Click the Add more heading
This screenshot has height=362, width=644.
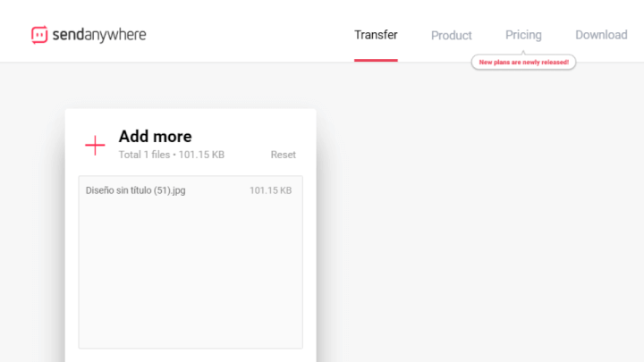(x=155, y=137)
